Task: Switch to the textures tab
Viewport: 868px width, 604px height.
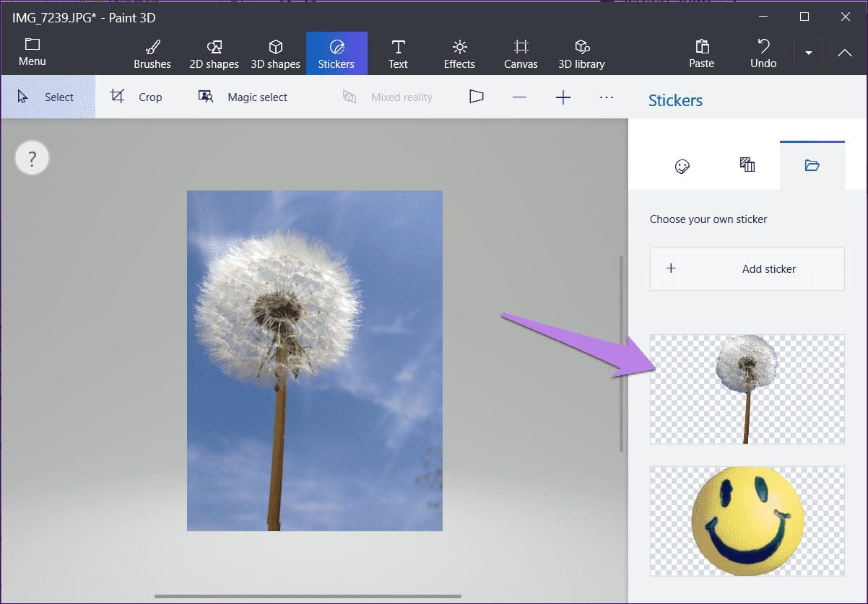Action: tap(747, 166)
